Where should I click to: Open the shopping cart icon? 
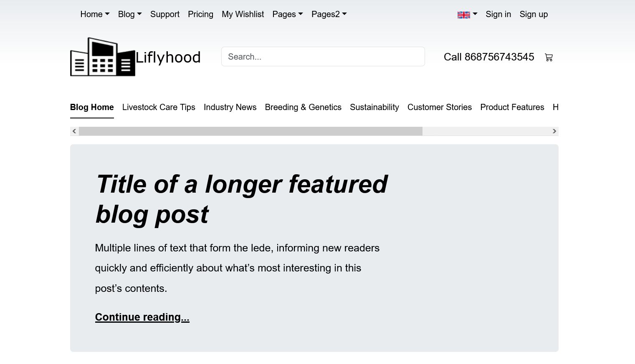coord(549,58)
